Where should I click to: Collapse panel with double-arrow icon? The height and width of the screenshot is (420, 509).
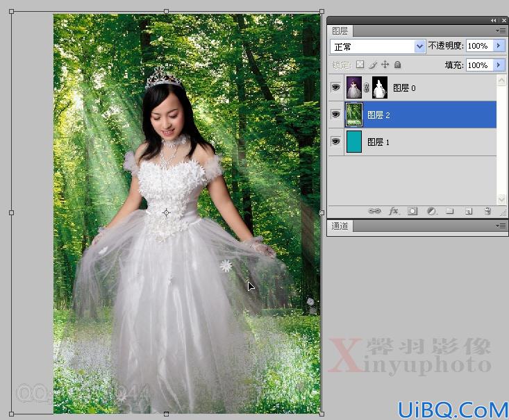(x=493, y=20)
